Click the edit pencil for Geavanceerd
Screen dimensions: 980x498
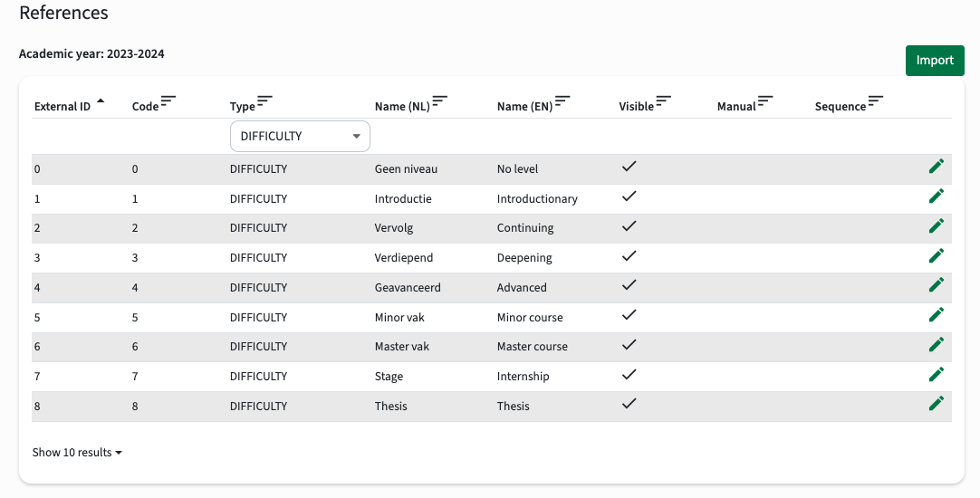click(937, 285)
